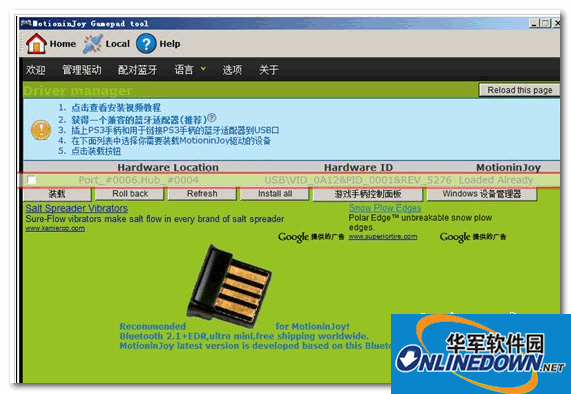571x394 pixels.
Task: Select the 欢迎 welcome tab
Action: 35,70
